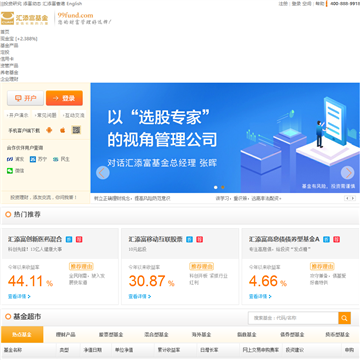Screen dimensions: 360x360
Task: Click red badge beside 汇添富移动互联股票
Action: click(199, 239)
